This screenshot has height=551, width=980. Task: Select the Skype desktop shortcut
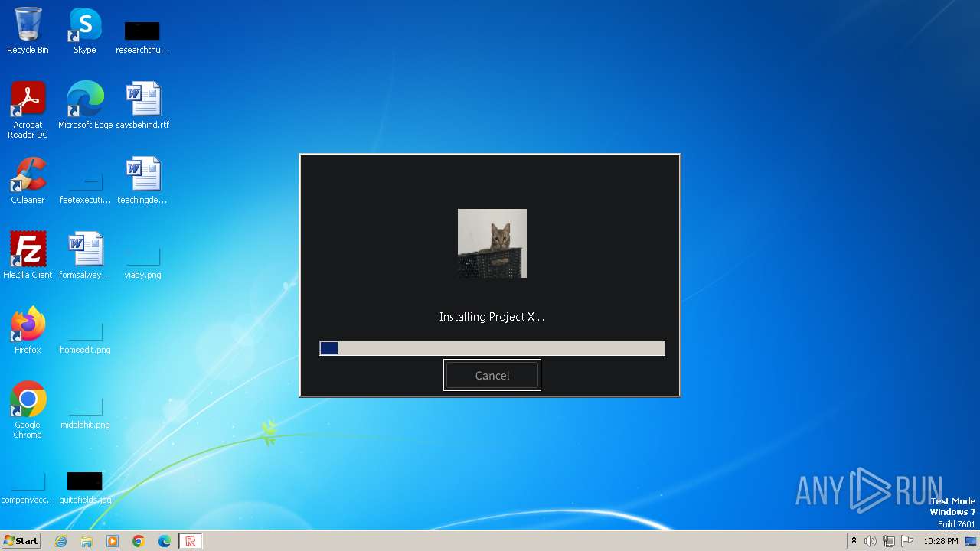(85, 31)
